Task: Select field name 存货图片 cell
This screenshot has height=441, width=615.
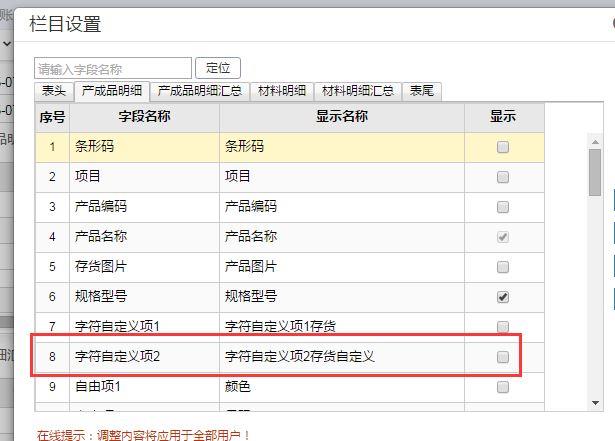Action: tap(144, 267)
